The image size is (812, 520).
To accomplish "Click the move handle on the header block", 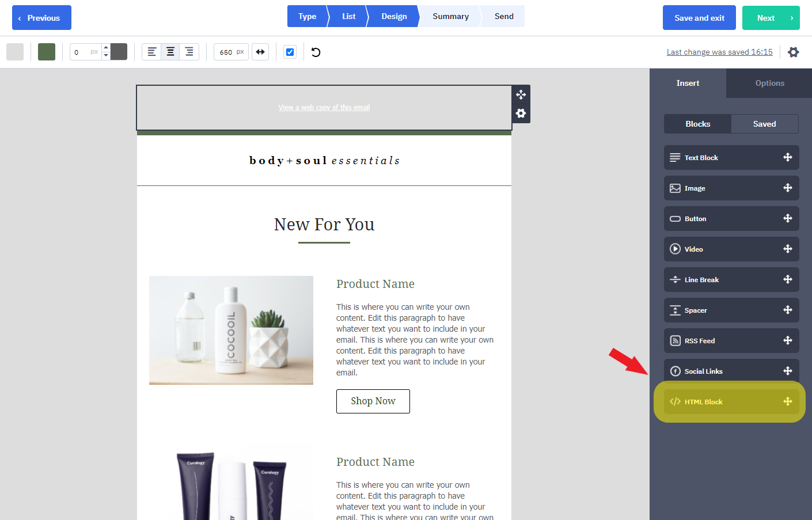I will point(521,95).
